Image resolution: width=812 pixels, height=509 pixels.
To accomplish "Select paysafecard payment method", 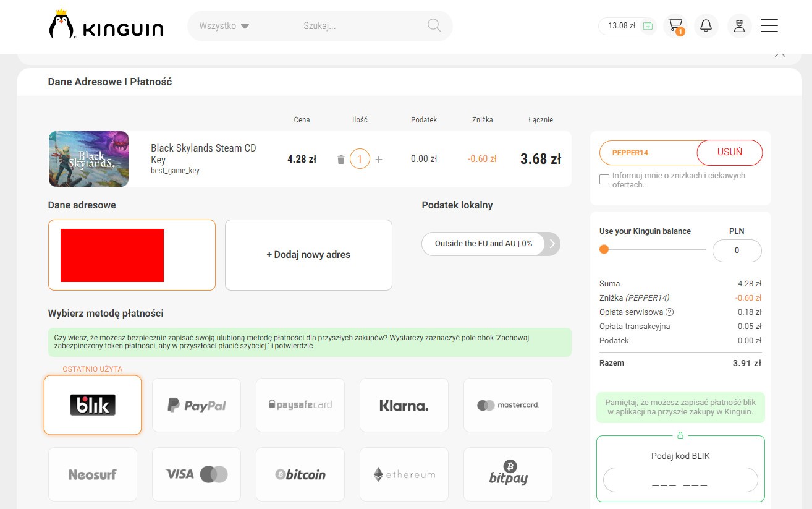I will point(300,405).
